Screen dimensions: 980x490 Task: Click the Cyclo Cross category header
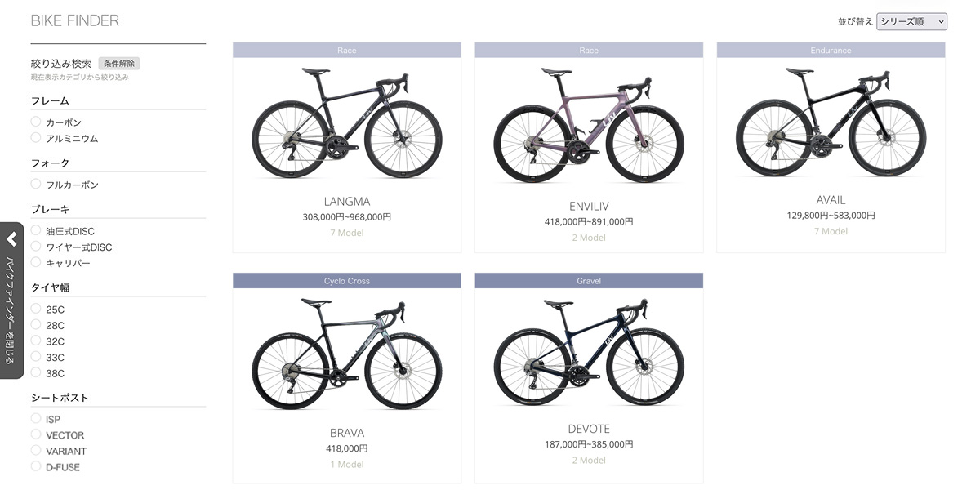click(x=346, y=281)
